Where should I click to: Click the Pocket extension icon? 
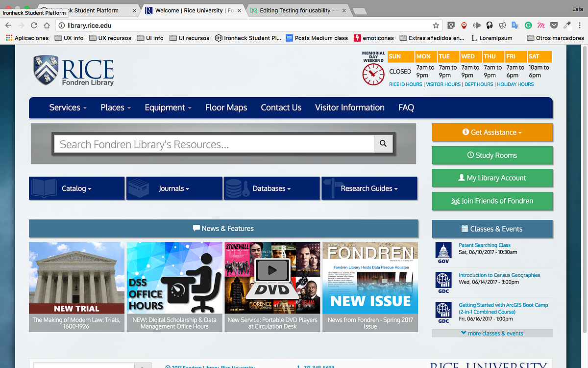(554, 25)
